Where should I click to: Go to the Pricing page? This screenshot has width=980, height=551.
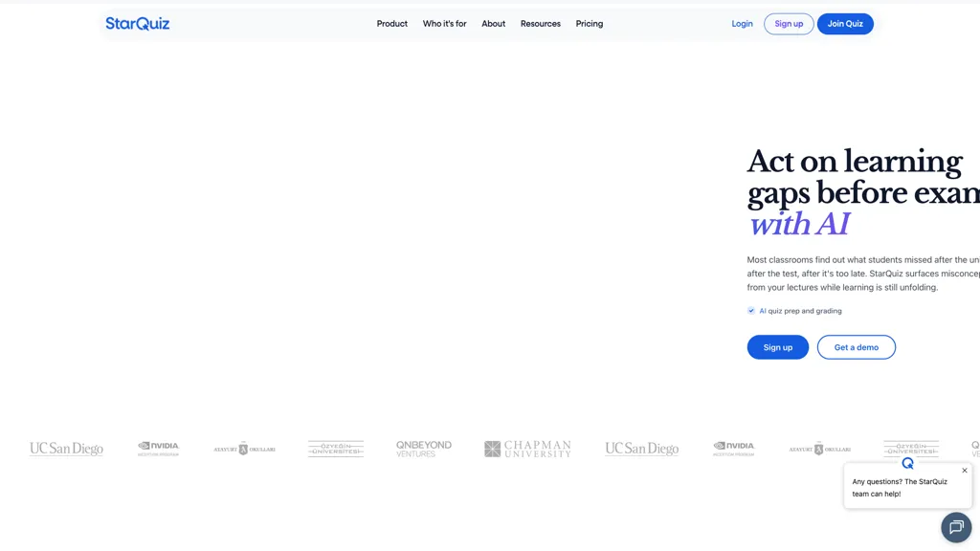click(590, 24)
